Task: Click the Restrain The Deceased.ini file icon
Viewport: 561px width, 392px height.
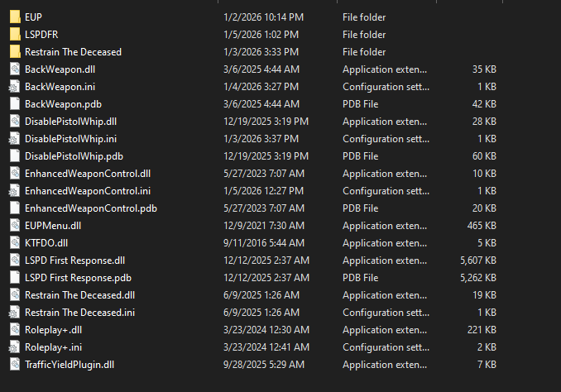Action: click(x=14, y=312)
